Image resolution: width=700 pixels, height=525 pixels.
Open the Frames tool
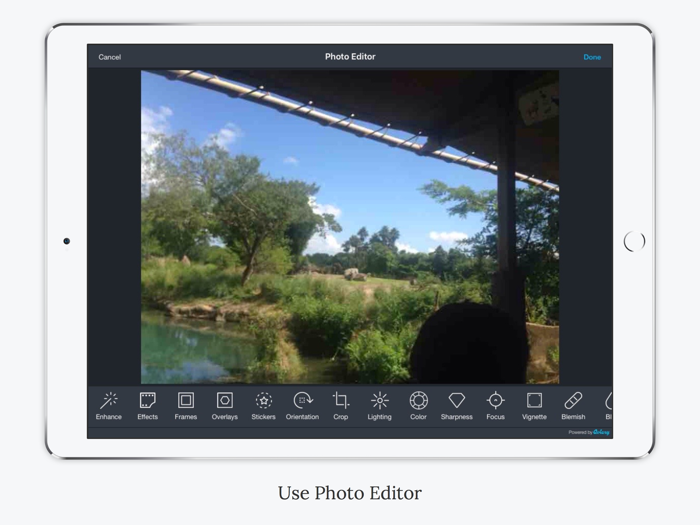pyautogui.click(x=186, y=406)
